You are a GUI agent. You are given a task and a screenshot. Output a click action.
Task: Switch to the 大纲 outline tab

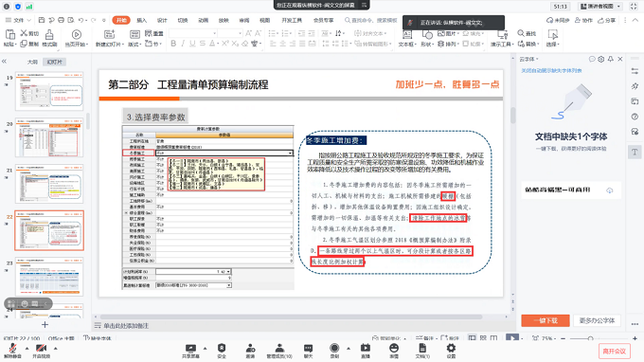(x=32, y=62)
